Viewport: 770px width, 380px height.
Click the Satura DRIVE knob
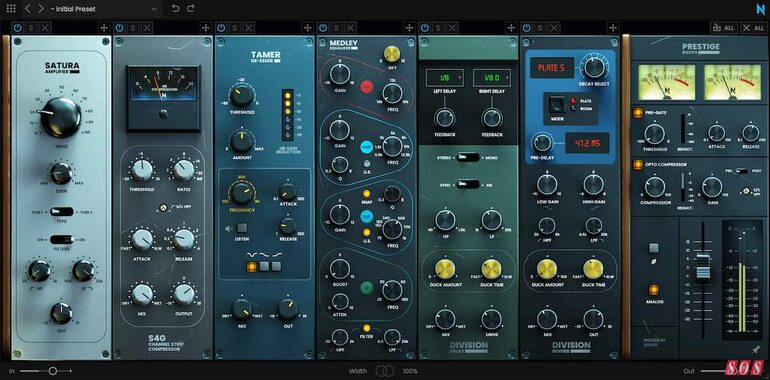pos(61,117)
